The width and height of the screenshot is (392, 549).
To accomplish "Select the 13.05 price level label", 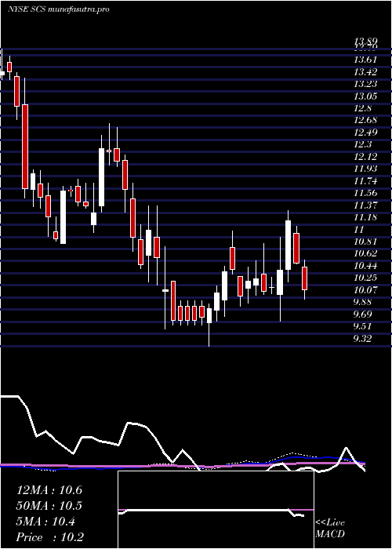I will point(365,96).
